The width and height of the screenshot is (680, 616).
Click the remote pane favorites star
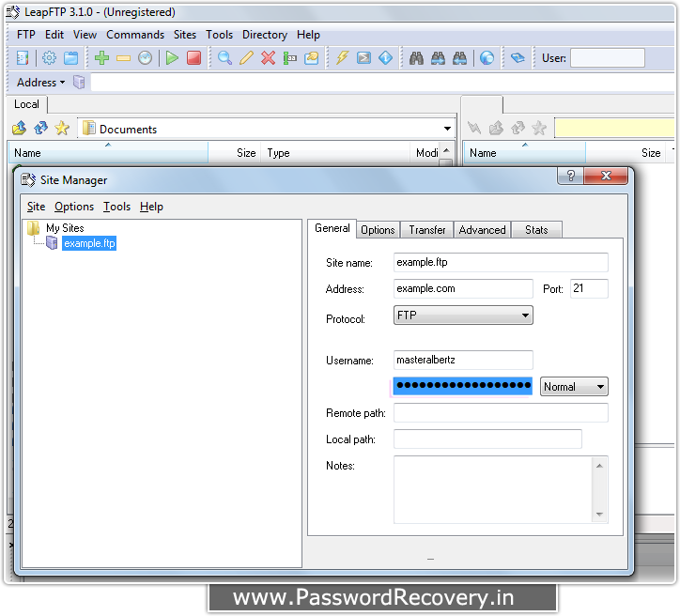click(x=539, y=128)
